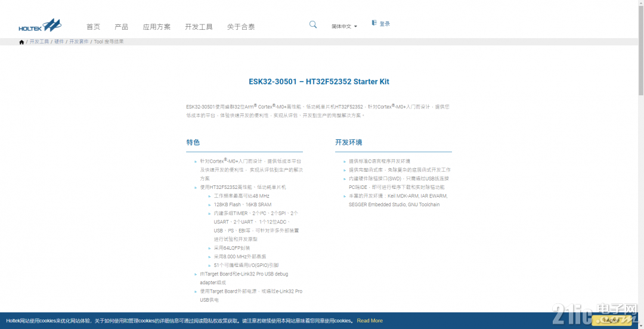The image size is (644, 329).
Task: Click the 内建硬件除错接口(SWD) bullet
Action: (x=399, y=183)
